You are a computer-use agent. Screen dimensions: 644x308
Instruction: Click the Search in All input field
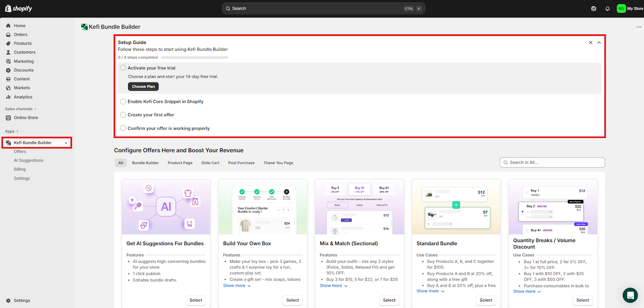coord(555,162)
